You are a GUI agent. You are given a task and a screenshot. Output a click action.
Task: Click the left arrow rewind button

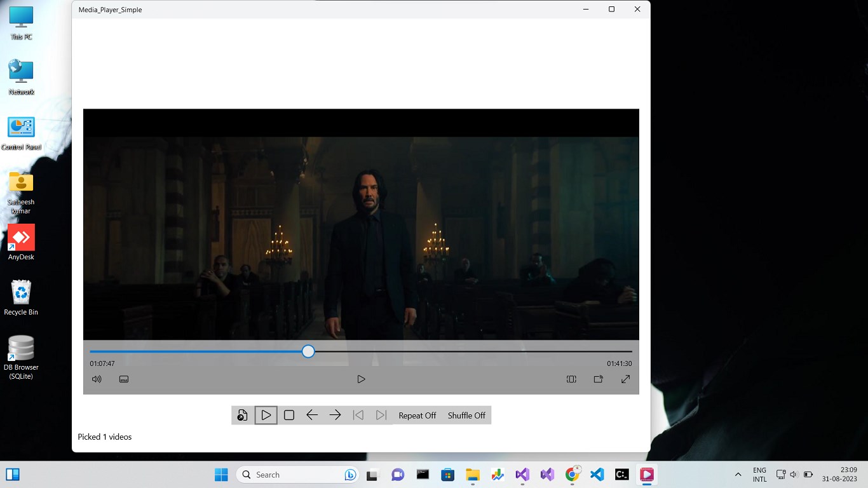point(312,416)
